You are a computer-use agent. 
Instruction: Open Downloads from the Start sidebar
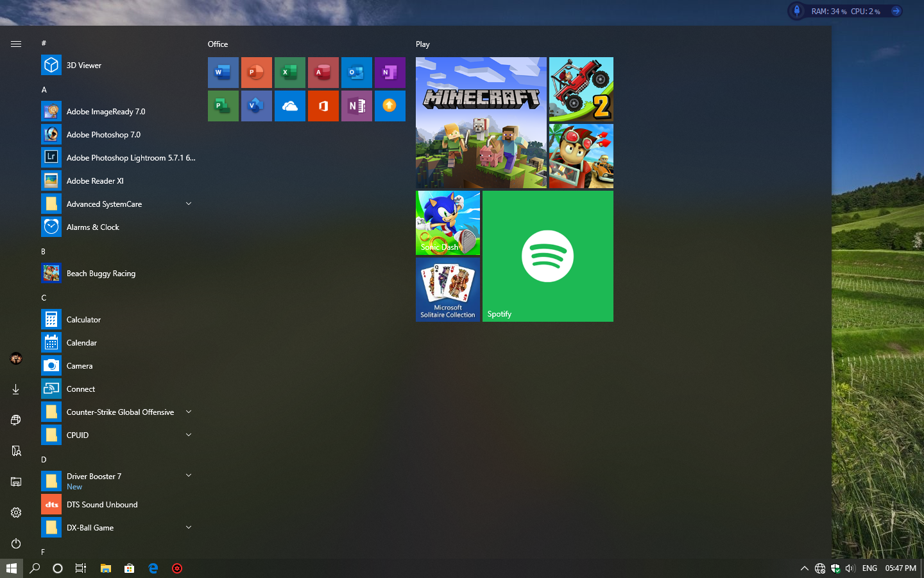tap(16, 389)
